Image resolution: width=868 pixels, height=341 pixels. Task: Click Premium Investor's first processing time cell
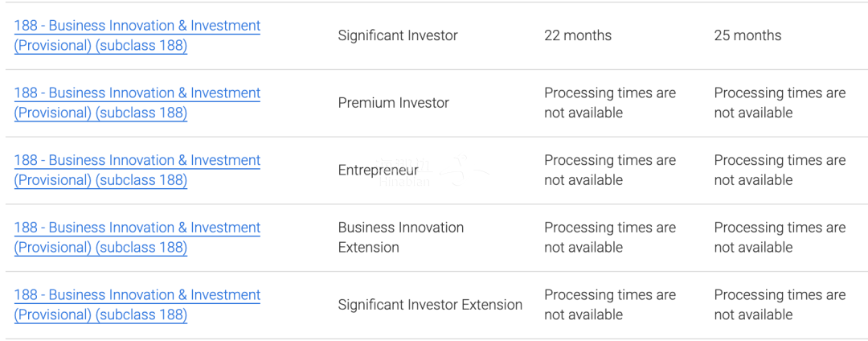click(x=610, y=103)
